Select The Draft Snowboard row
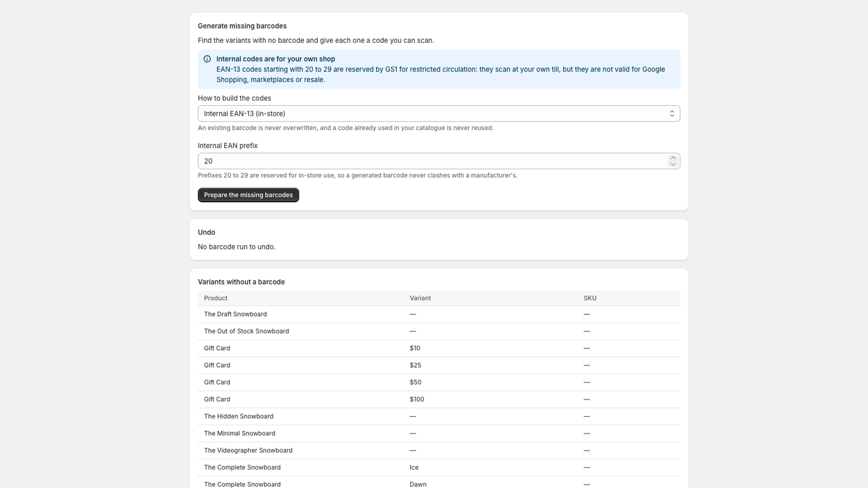The image size is (868, 488). pos(439,314)
